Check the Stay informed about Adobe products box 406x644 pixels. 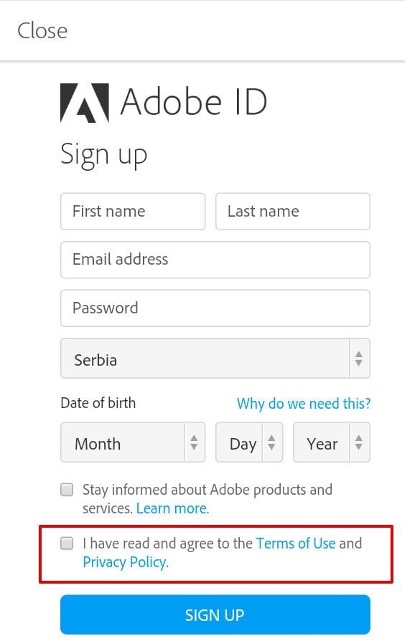click(x=67, y=490)
